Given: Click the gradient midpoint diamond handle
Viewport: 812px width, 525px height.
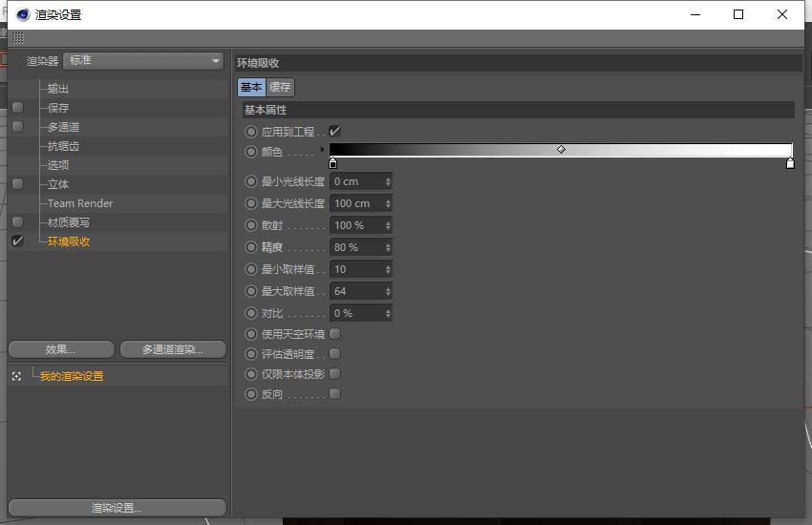Looking at the screenshot, I should pos(561,150).
